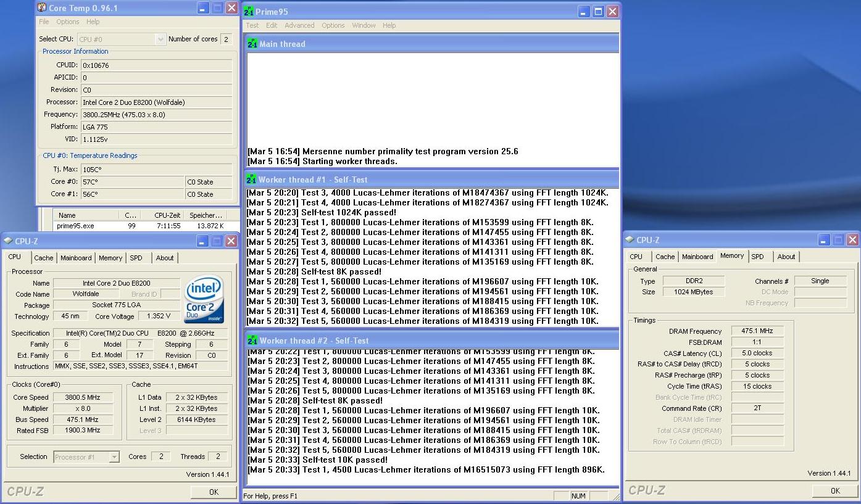Click the Core #1 temperature 56C° field
861x504 pixels.
point(133,194)
